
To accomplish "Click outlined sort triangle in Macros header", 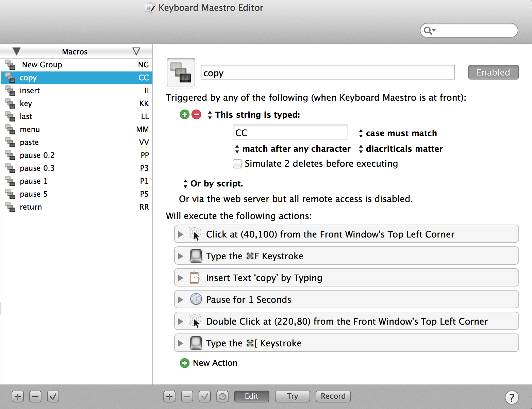I will [136, 51].
